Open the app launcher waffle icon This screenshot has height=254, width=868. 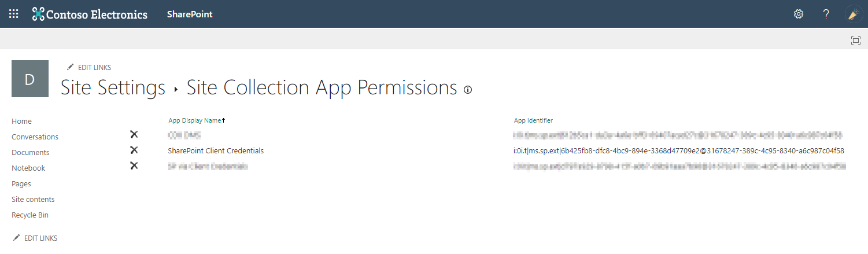click(14, 14)
